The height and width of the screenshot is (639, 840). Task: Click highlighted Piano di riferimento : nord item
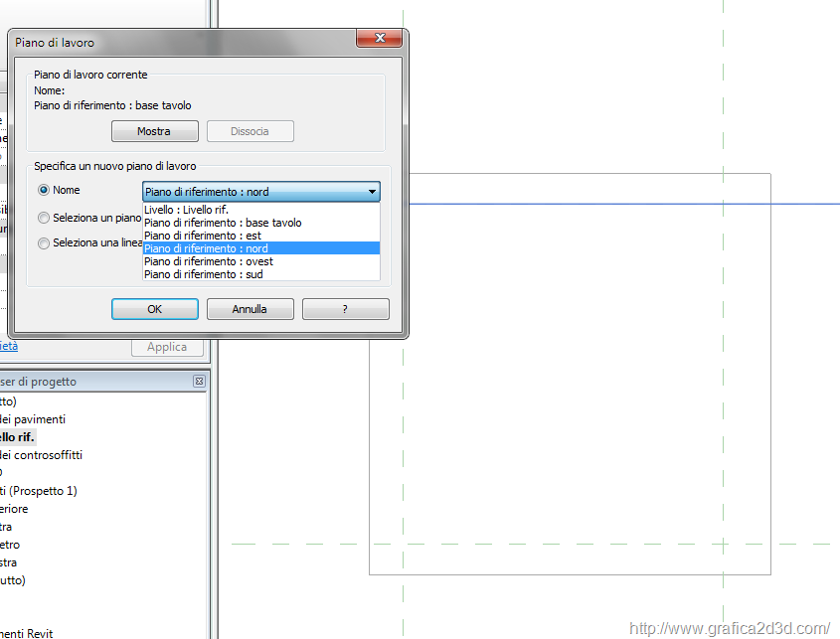click(206, 248)
